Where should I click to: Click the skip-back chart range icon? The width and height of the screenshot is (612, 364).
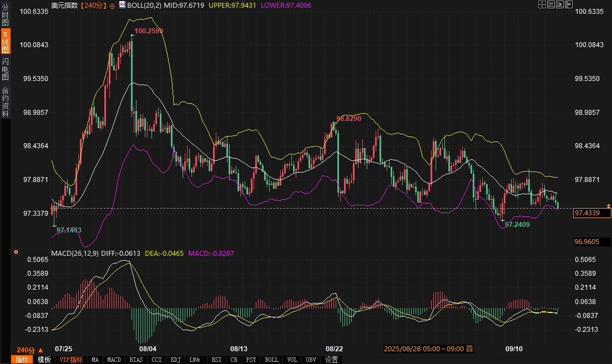click(551, 4)
